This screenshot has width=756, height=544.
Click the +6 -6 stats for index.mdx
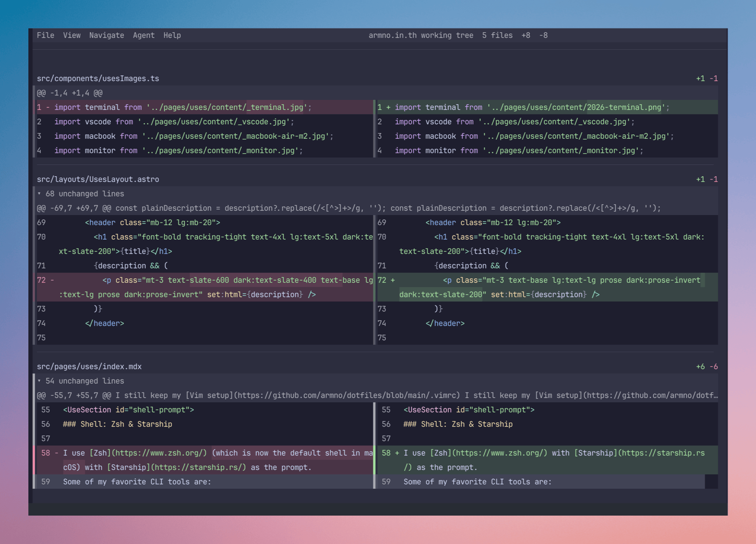(x=707, y=367)
